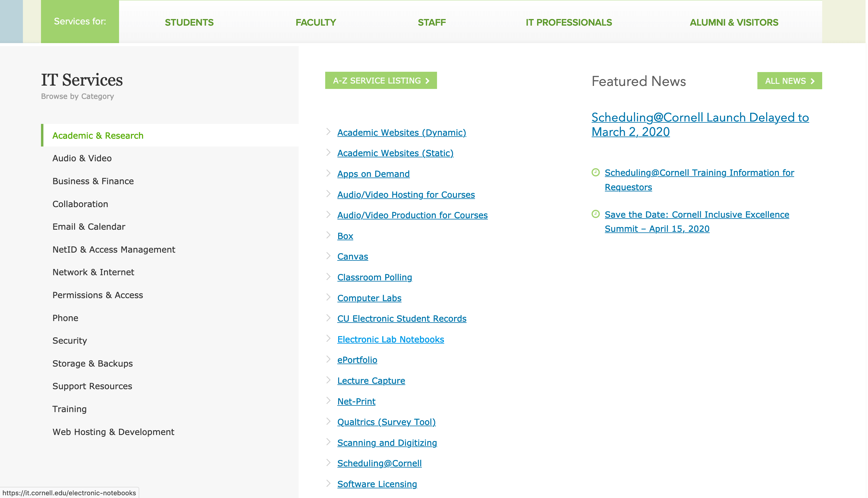Open Scheduling@Cornell Launch Delayed news link
The image size is (868, 498).
[x=700, y=124]
